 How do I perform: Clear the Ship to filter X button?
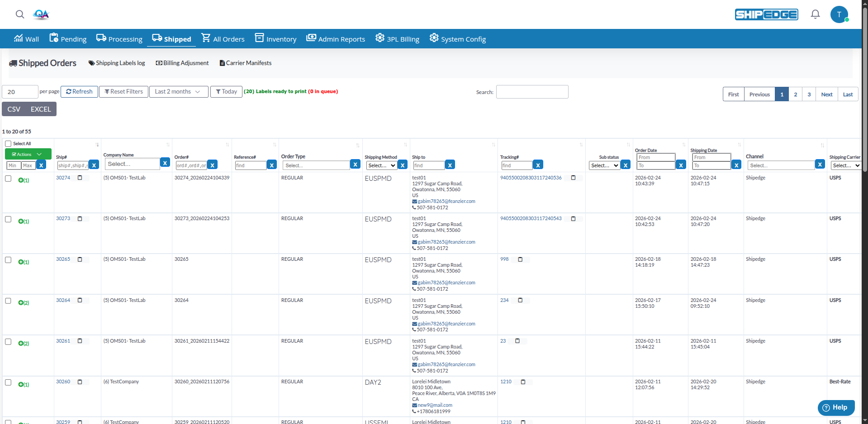450,165
